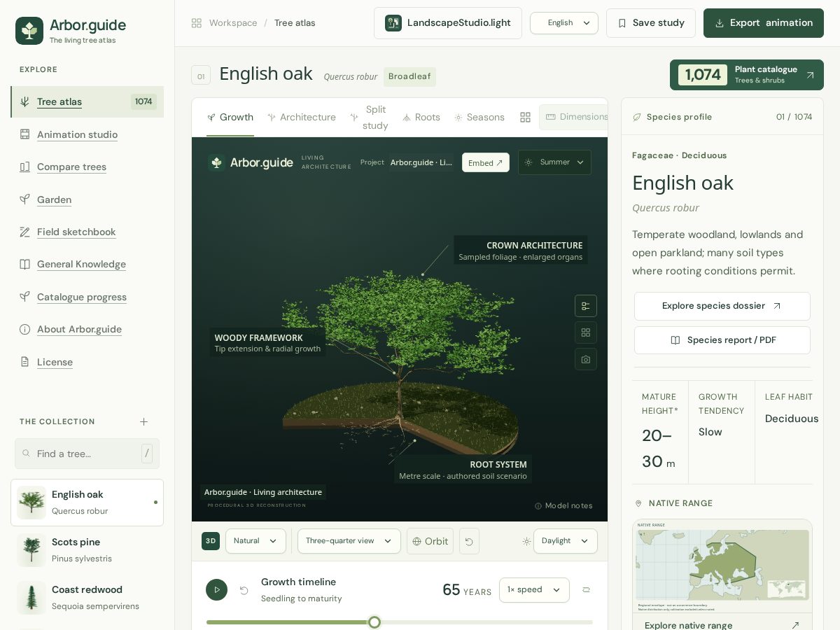Select Coast redwood in the collection

tap(87, 598)
